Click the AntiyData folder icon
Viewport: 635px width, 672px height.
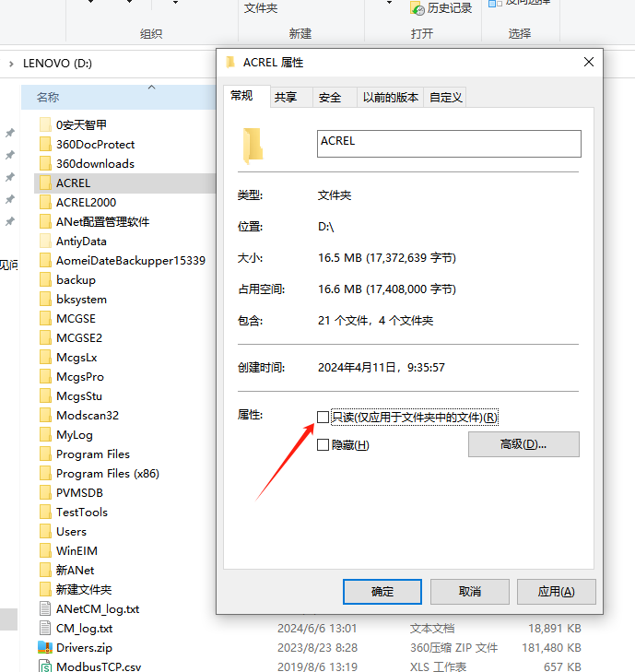(45, 241)
